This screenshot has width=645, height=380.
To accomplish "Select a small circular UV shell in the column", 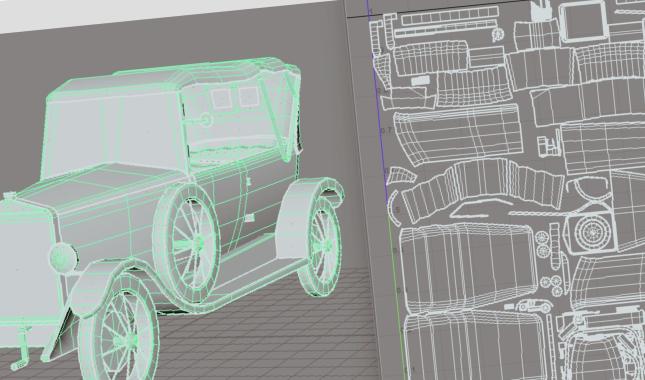I will pyautogui.click(x=541, y=237).
